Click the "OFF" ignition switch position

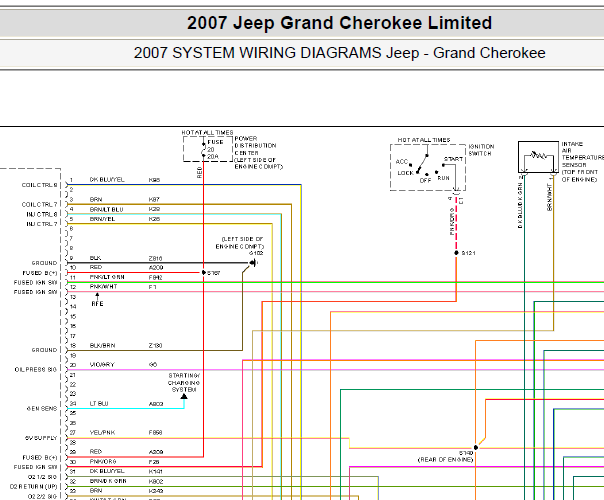tap(425, 180)
